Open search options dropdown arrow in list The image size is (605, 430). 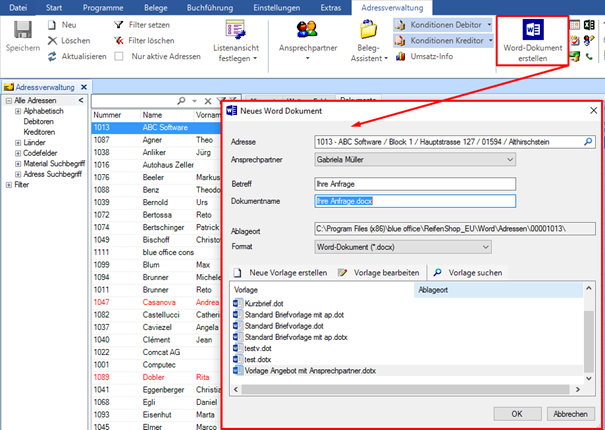pyautogui.click(x=194, y=102)
